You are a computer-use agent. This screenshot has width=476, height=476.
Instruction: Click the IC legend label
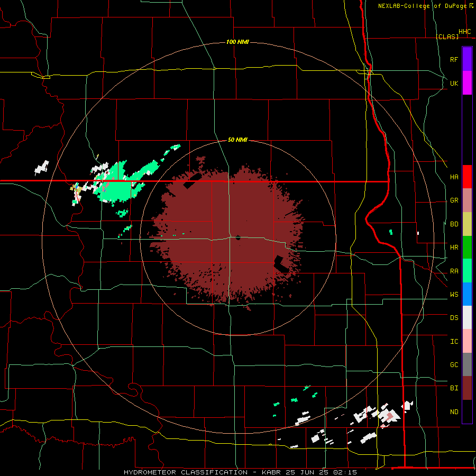pyautogui.click(x=454, y=342)
